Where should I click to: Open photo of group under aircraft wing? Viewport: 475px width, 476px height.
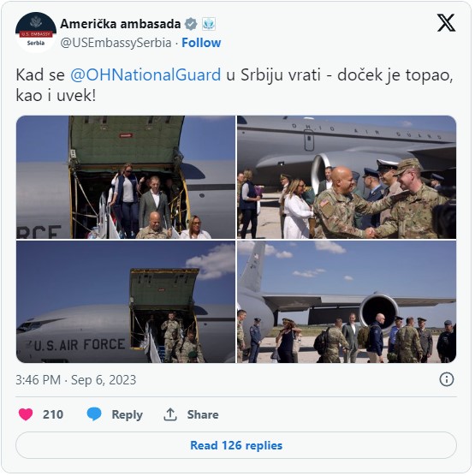coord(347,302)
